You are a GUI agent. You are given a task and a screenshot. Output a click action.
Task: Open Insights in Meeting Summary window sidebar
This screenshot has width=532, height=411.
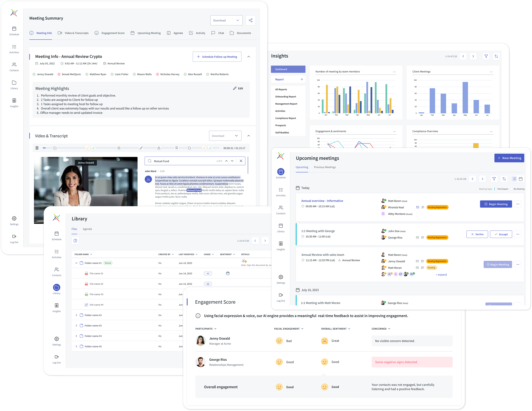[x=14, y=103]
